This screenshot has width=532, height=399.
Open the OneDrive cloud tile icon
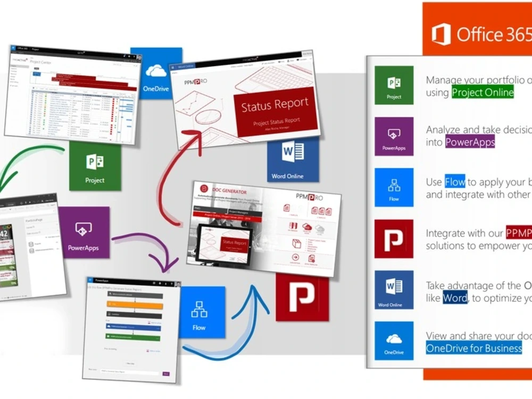(155, 73)
